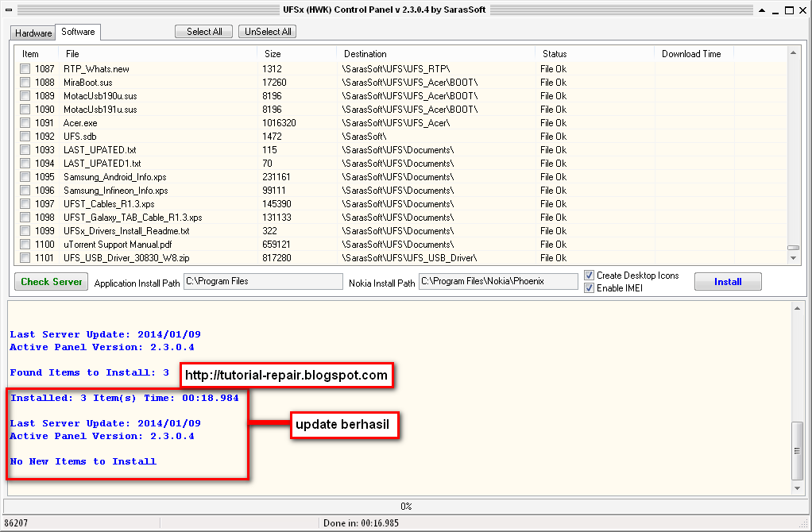This screenshot has width=812, height=532.
Task: Click the log panel scroll-down arrow
Action: [x=797, y=488]
